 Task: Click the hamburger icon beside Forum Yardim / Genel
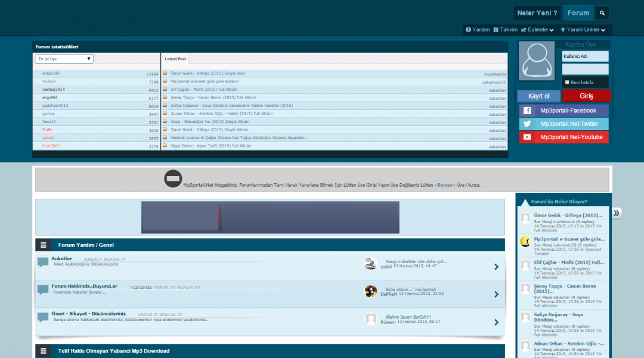point(44,245)
